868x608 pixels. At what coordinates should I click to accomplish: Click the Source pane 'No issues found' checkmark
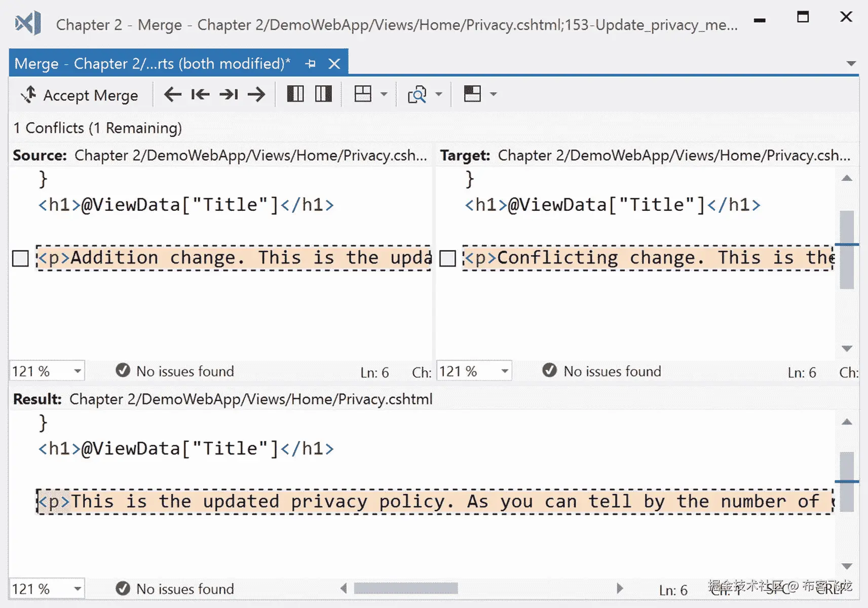pos(123,371)
